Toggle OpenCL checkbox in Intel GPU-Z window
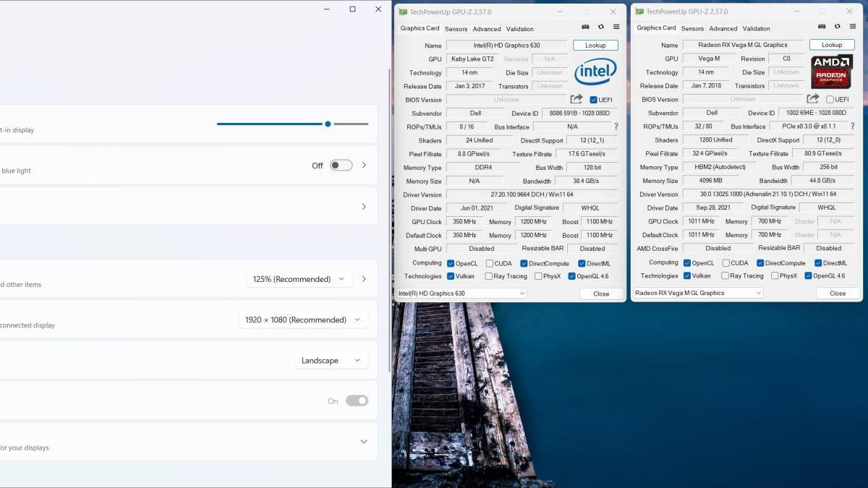This screenshot has height=488, width=868. click(x=451, y=264)
